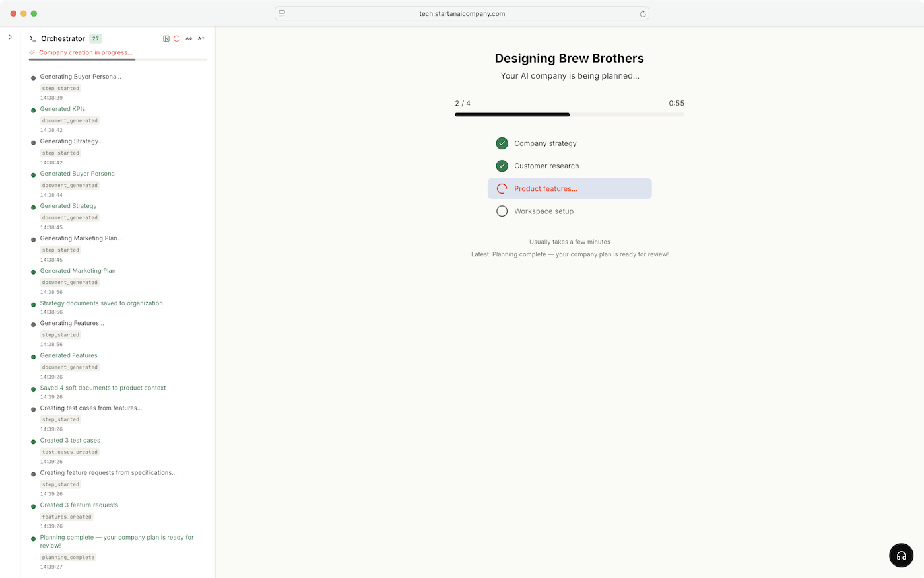The width and height of the screenshot is (924, 578).
Task: Click the document_generated tag under Generated KPIs
Action: pyautogui.click(x=70, y=120)
